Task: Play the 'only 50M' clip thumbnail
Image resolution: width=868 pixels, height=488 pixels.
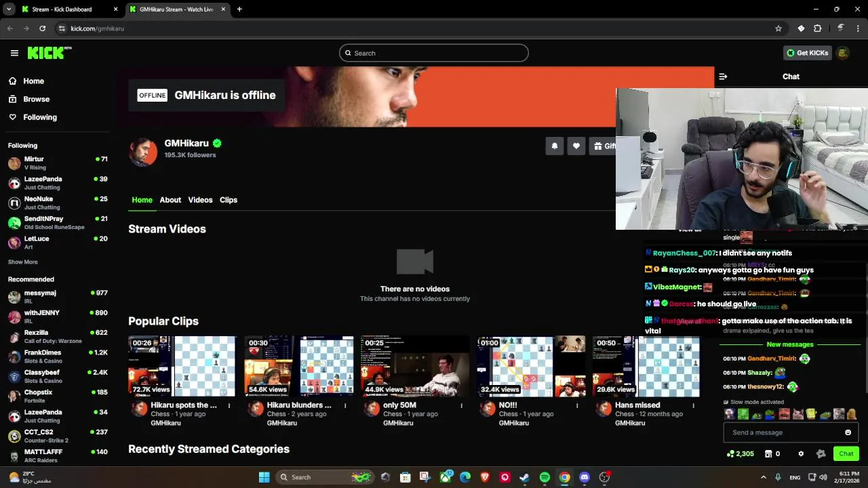Action: point(414,366)
